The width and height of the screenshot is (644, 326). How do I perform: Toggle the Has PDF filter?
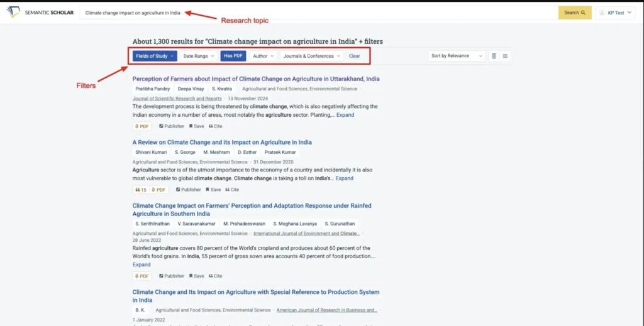click(233, 56)
